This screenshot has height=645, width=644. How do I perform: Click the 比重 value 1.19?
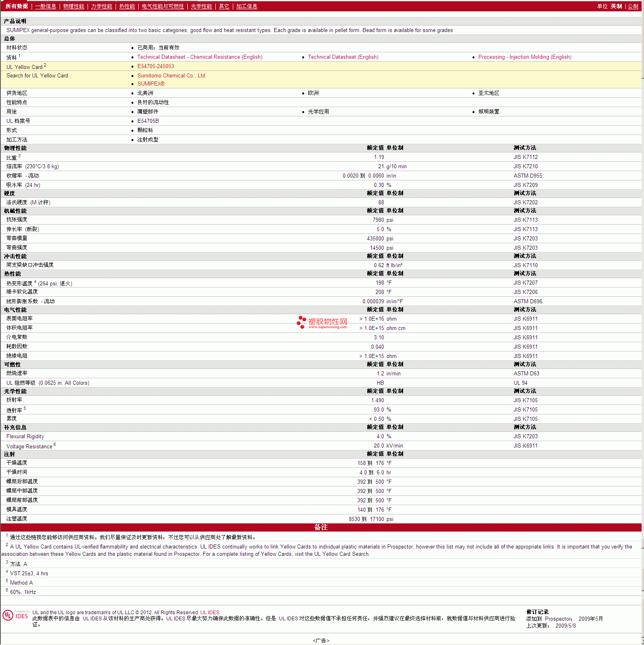pos(379,157)
